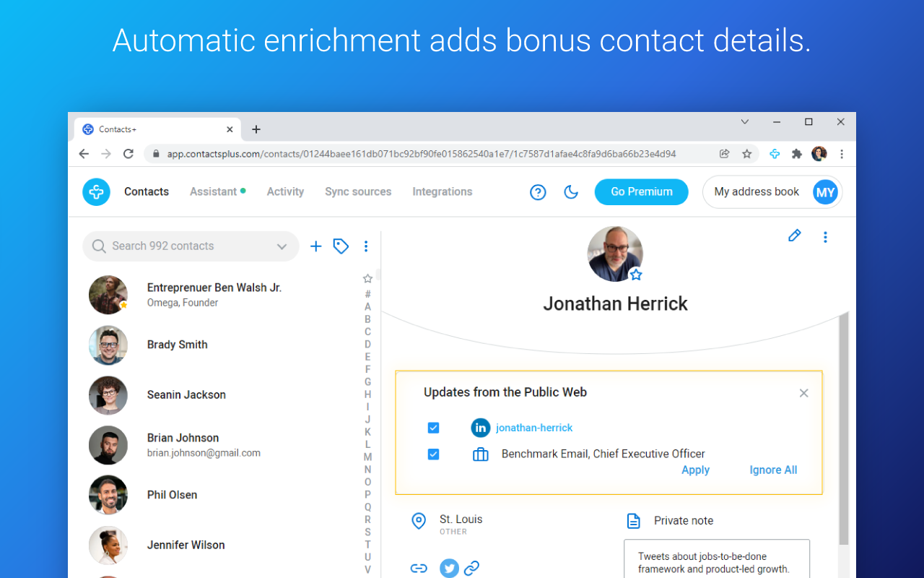This screenshot has height=578, width=924.
Task: Click Jonathan Herrick profile photo
Action: [615, 254]
